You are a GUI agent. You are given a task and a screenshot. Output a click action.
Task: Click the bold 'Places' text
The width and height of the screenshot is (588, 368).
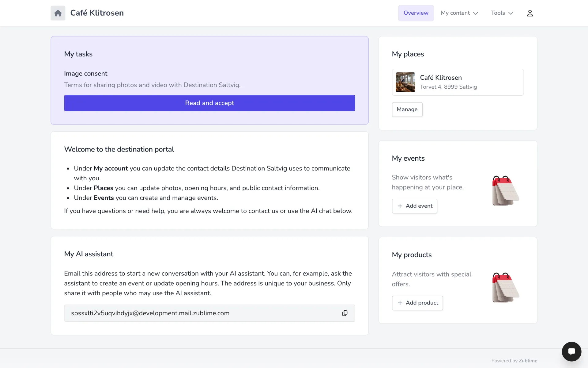click(x=103, y=188)
